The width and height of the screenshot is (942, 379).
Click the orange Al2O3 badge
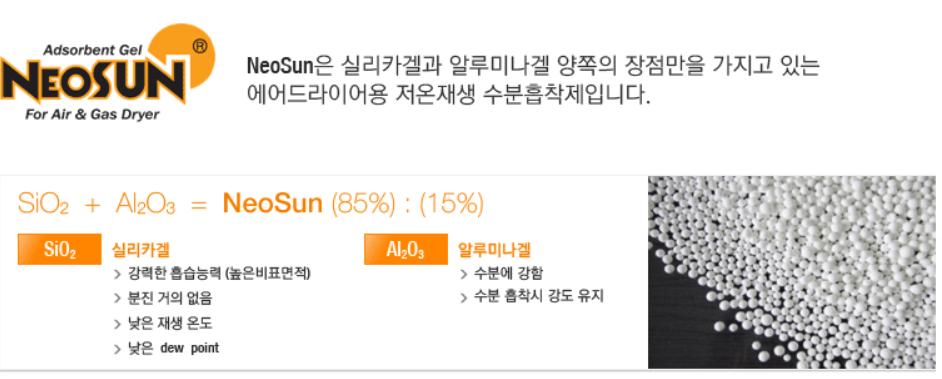(406, 249)
